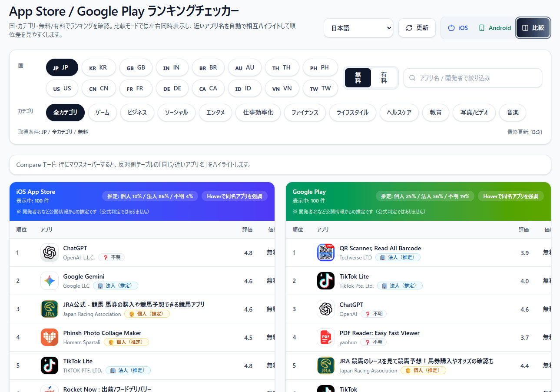The image size is (560, 392).
Task: Click the QR Scanner app icon
Action: (x=326, y=252)
